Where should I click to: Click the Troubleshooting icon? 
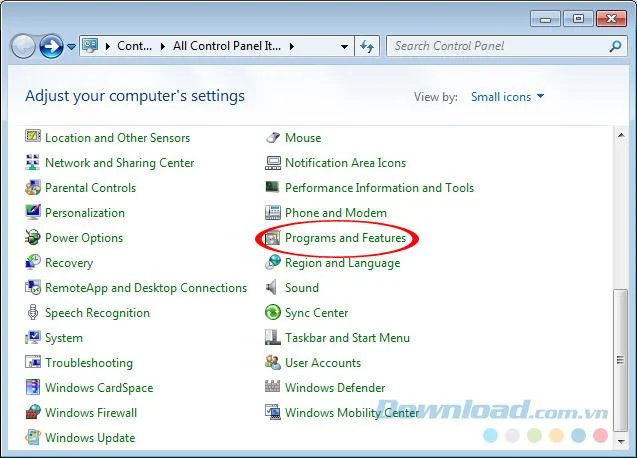click(32, 362)
